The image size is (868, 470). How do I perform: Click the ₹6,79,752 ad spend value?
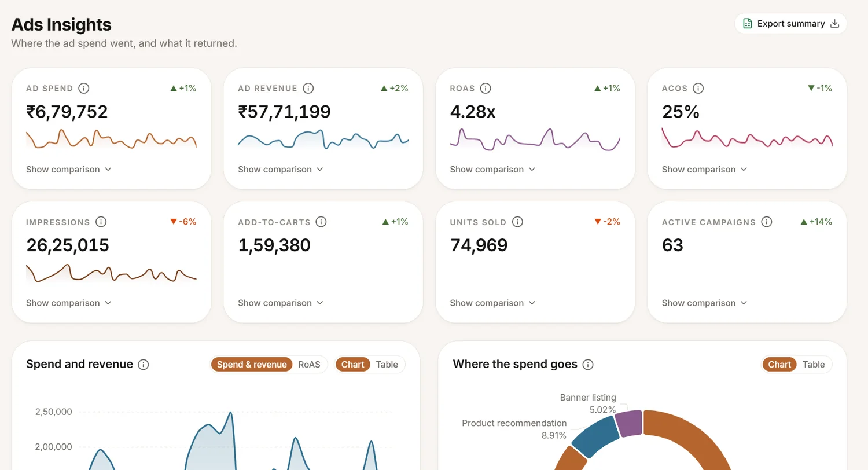(x=67, y=112)
